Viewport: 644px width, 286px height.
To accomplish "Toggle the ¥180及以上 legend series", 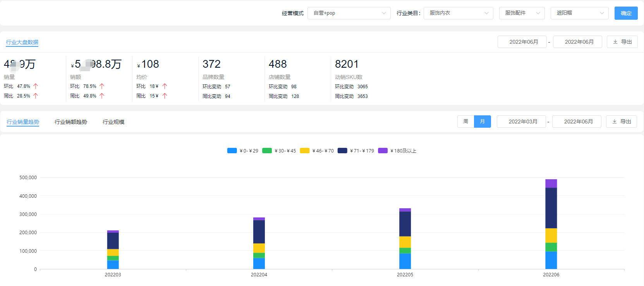I will 397,151.
